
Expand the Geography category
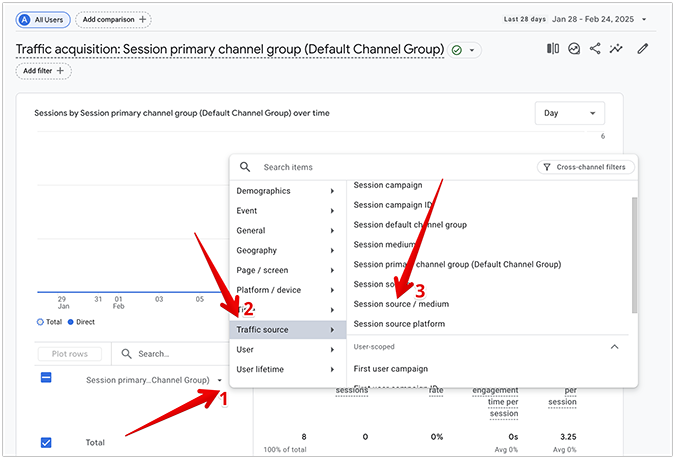click(x=288, y=250)
